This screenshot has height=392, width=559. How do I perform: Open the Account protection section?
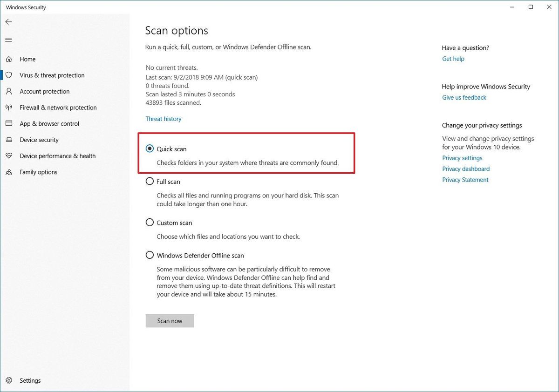click(x=44, y=91)
